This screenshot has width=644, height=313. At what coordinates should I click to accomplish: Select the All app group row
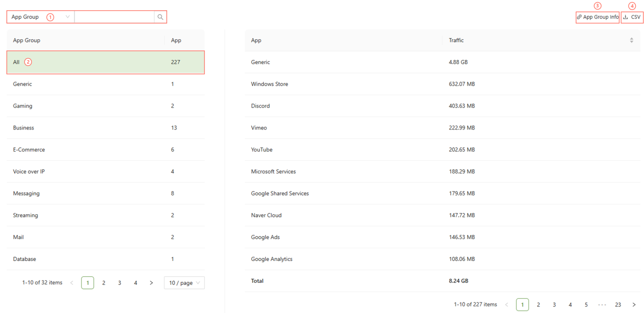[x=105, y=62]
